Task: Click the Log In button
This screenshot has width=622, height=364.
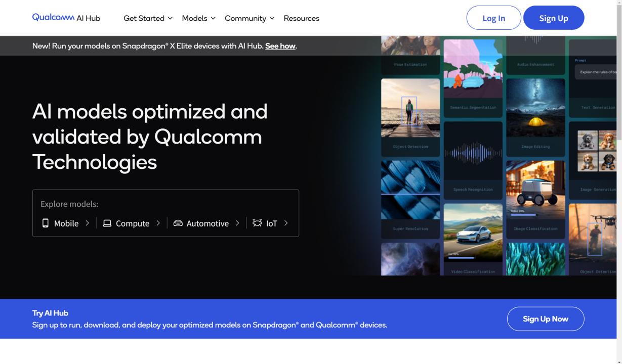Action: 493,18
